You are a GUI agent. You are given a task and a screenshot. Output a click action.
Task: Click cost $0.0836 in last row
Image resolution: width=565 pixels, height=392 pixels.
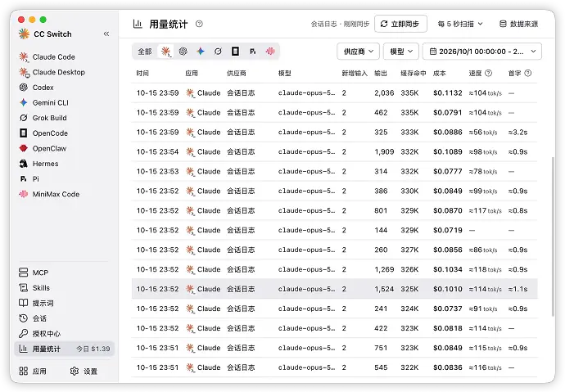coord(448,367)
